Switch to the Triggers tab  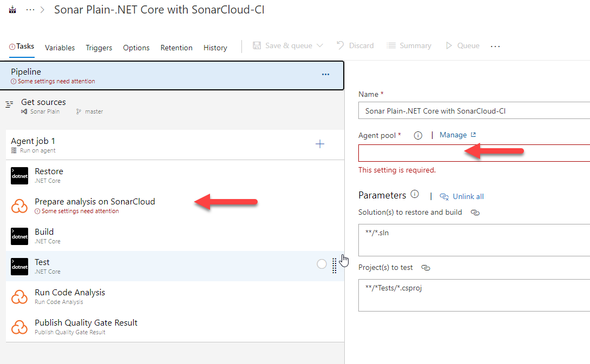[99, 48]
